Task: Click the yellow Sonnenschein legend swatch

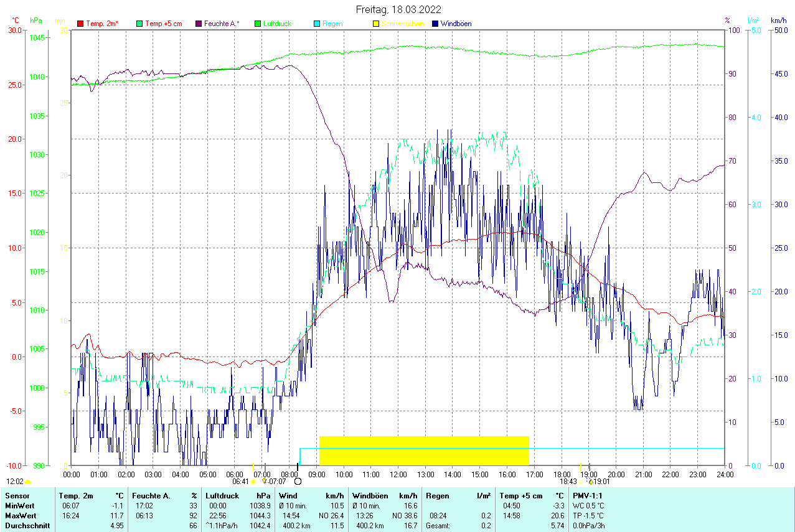Action: 376,24
